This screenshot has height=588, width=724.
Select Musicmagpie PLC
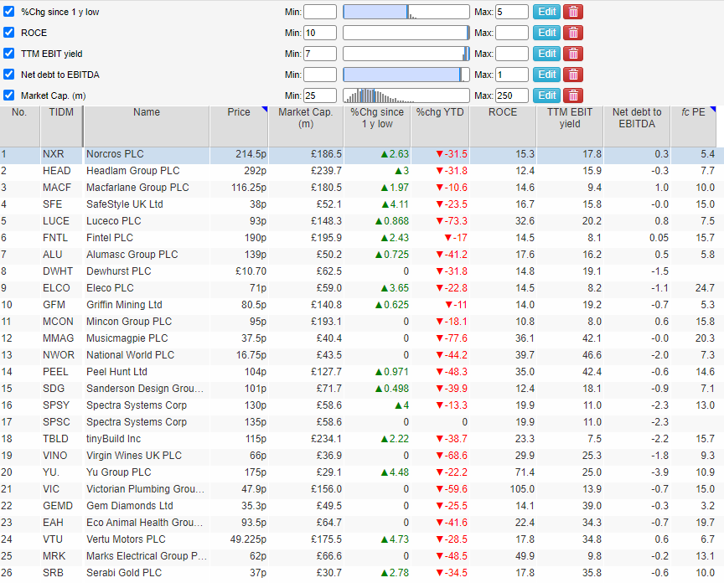127,338
